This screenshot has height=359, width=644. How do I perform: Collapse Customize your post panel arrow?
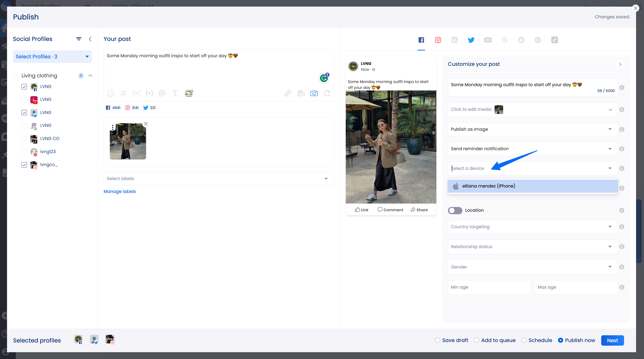click(620, 64)
